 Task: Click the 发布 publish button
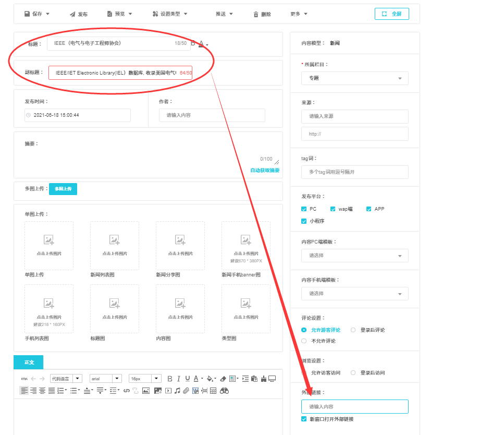79,14
